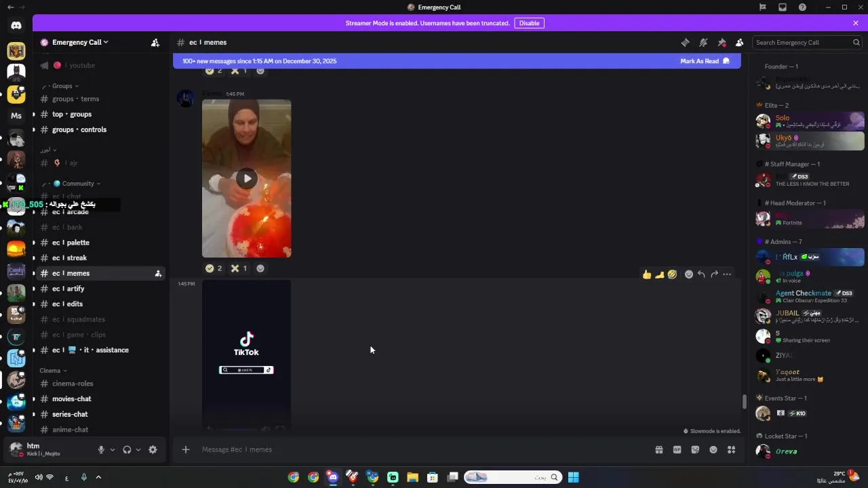Show hidden system tray icons arrow
Image resolution: width=868 pixels, height=488 pixels.
(x=98, y=477)
